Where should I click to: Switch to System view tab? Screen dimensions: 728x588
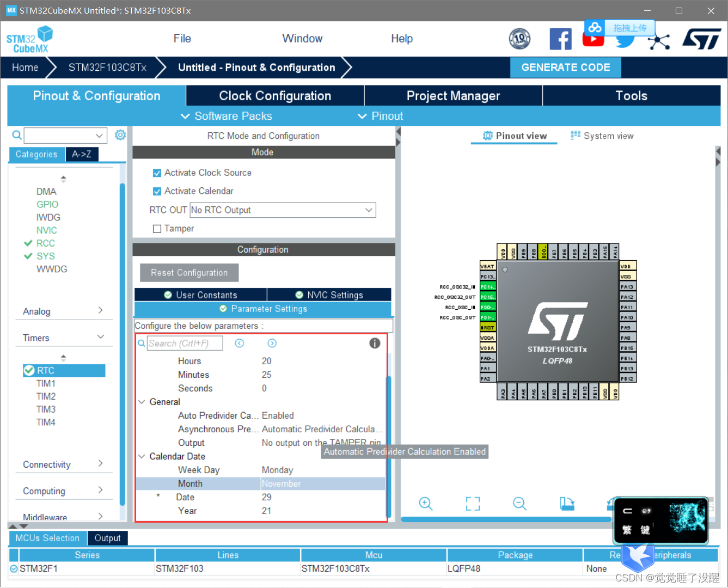tap(602, 136)
